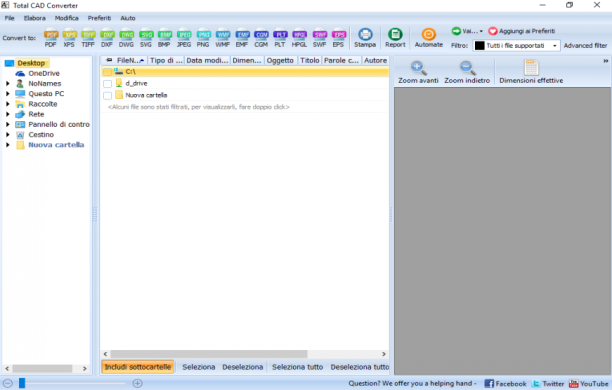
Task: Sort by FileName column header
Action: [128, 61]
